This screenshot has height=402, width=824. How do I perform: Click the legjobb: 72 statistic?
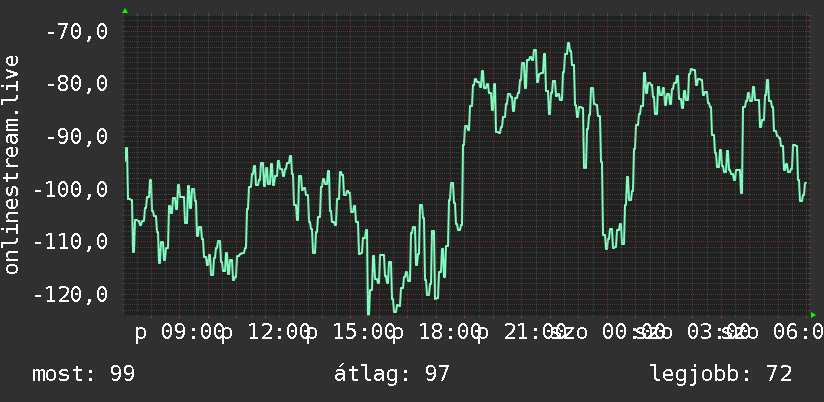(x=721, y=374)
